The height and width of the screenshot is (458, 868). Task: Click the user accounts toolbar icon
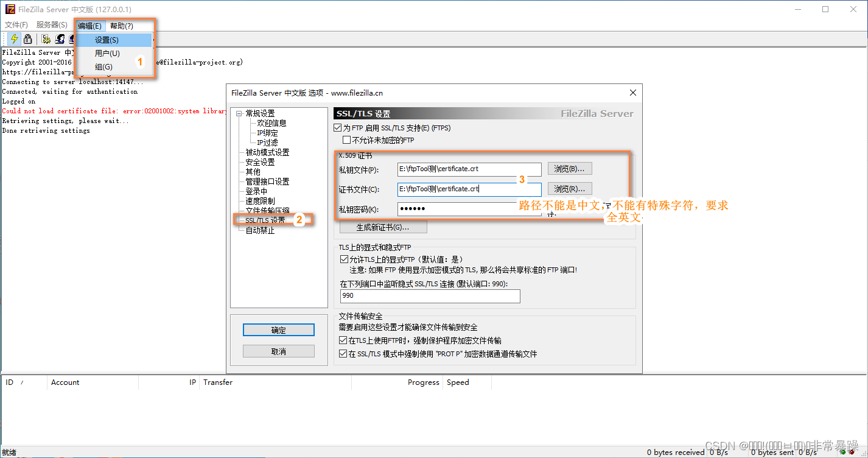point(60,39)
